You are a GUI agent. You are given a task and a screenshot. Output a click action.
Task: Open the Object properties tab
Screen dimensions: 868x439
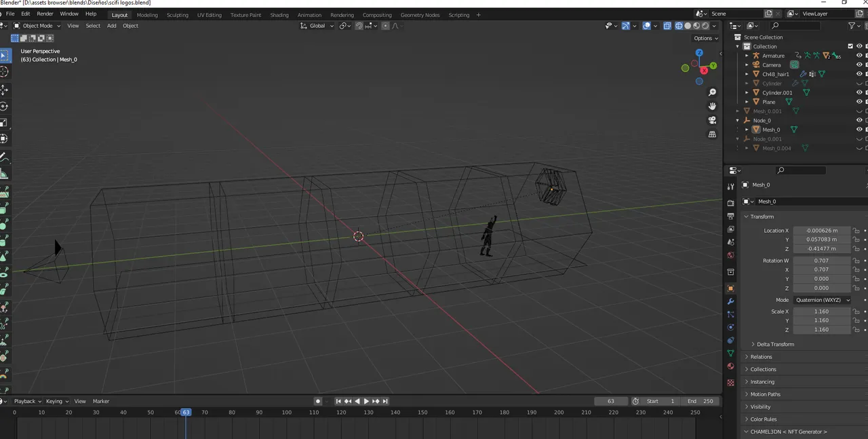click(x=730, y=288)
